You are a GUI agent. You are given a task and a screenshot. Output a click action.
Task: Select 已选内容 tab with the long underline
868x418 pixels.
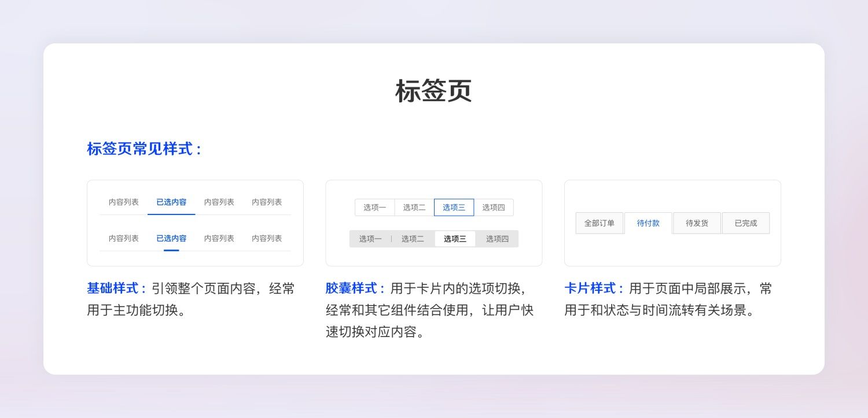[x=171, y=202]
